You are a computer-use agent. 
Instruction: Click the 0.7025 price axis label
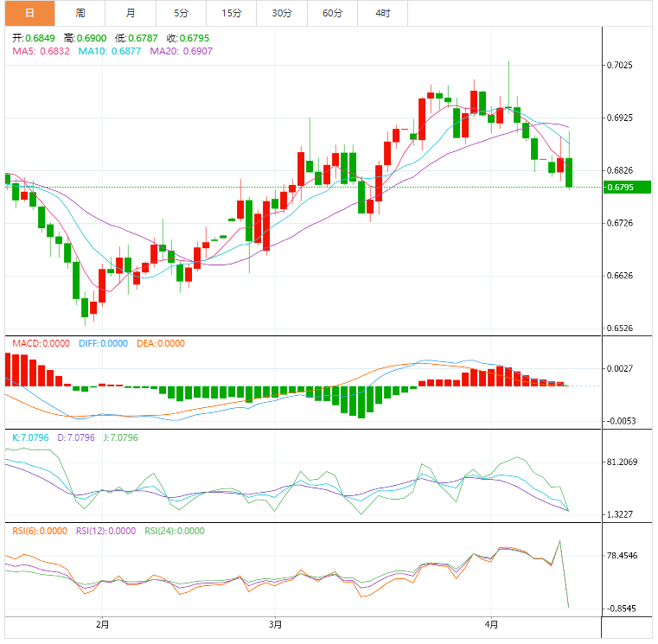pyautogui.click(x=620, y=66)
